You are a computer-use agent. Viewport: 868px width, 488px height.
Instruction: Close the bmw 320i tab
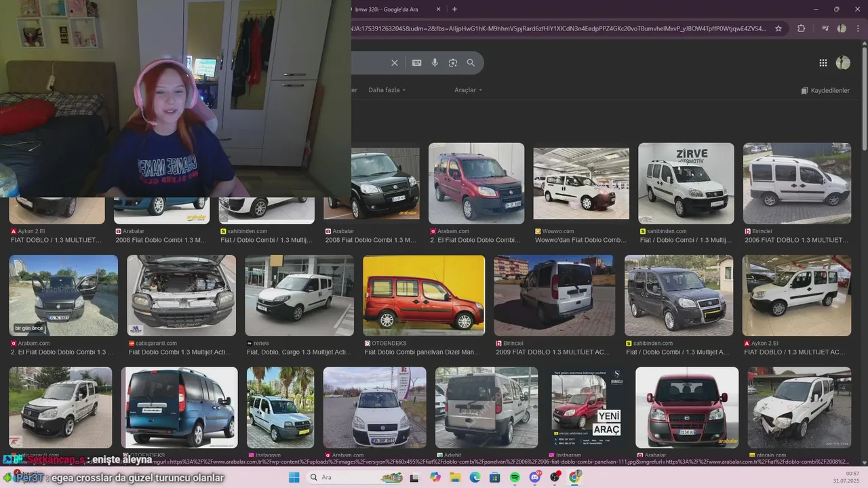click(x=438, y=9)
